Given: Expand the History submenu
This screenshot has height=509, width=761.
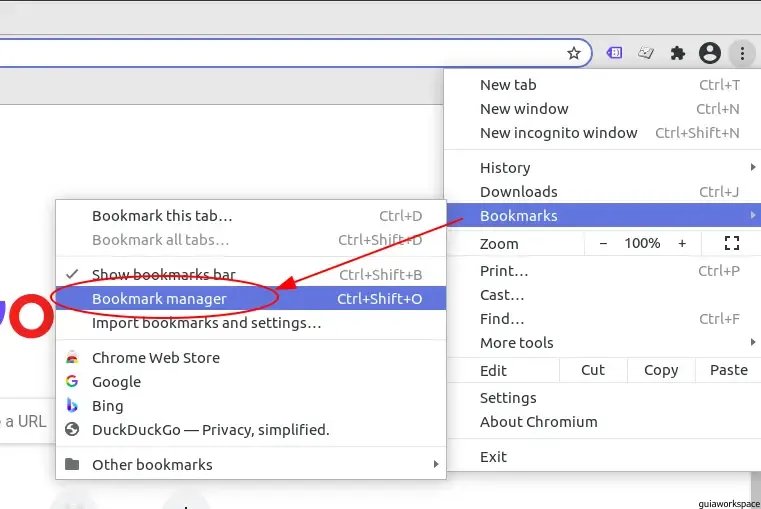Looking at the screenshot, I should 603,167.
